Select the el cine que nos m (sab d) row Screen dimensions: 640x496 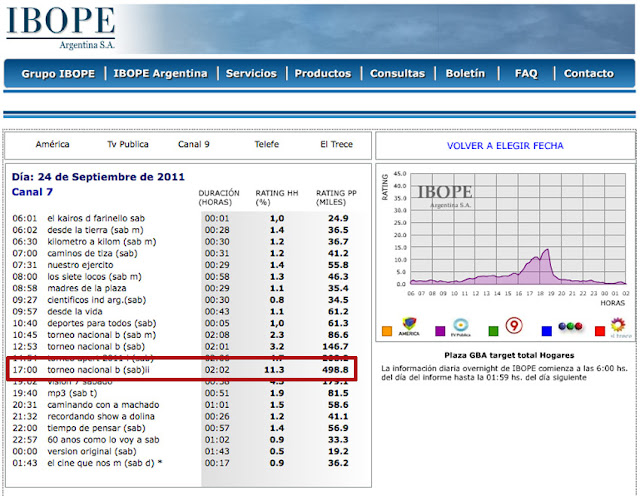tap(180, 463)
